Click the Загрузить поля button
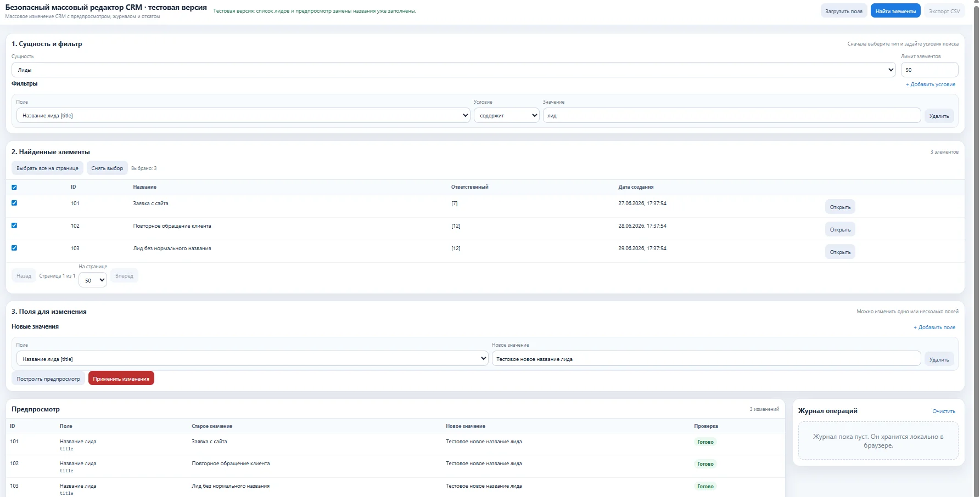The image size is (980, 497). [843, 11]
